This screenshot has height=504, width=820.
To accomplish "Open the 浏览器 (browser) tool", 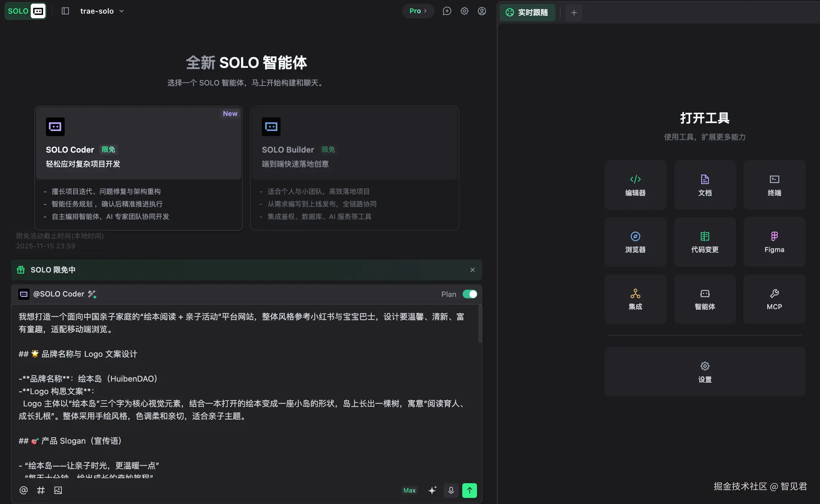I will tap(635, 242).
